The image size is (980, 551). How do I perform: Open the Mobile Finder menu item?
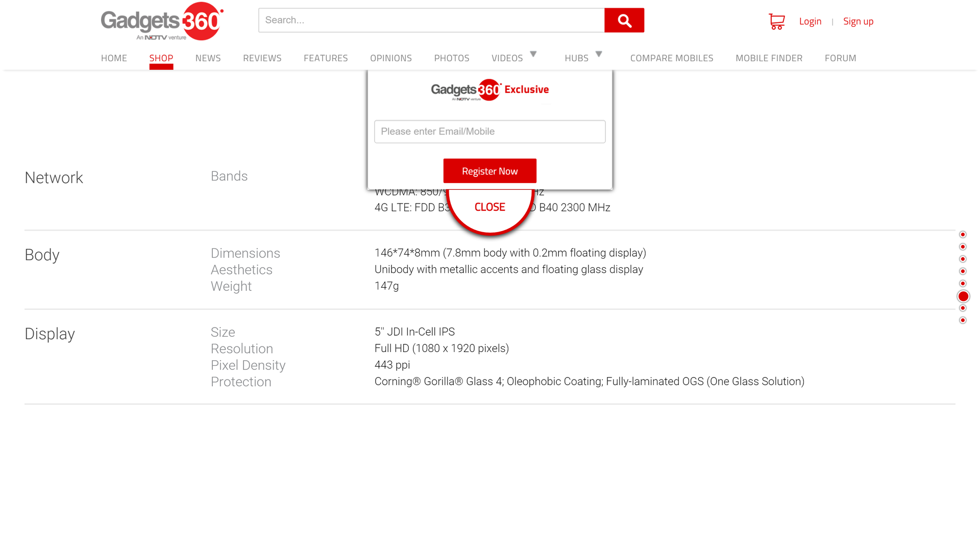point(769,58)
